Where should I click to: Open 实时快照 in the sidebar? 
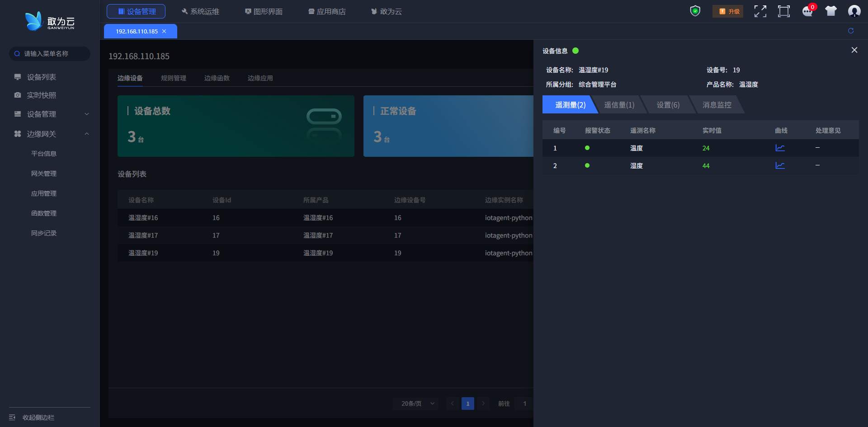click(x=42, y=95)
